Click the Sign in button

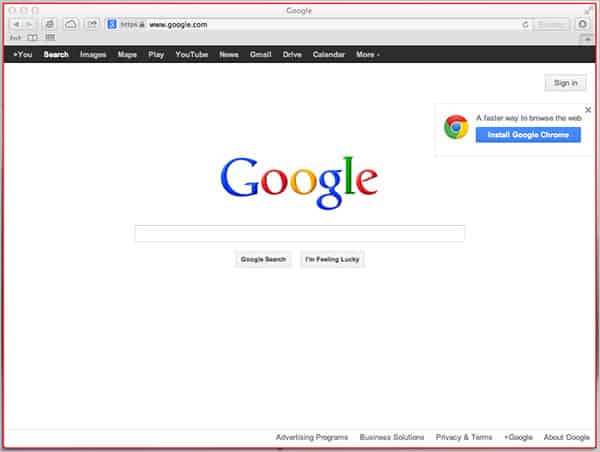(566, 83)
